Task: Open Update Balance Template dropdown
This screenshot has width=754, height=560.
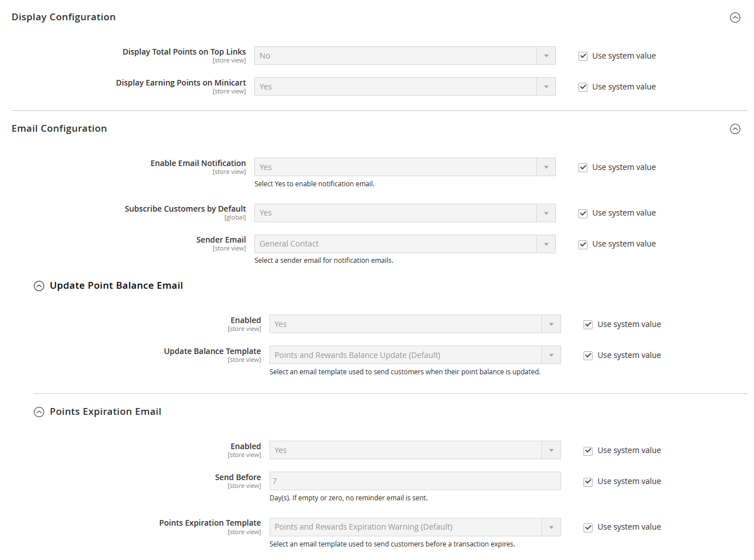Action: [415, 355]
